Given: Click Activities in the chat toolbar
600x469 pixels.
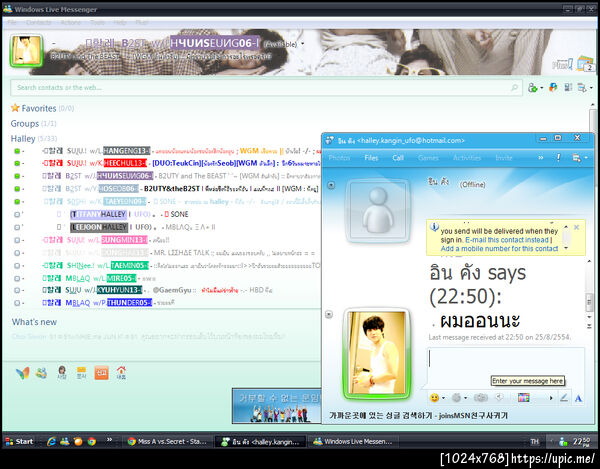Looking at the screenshot, I should 466,158.
